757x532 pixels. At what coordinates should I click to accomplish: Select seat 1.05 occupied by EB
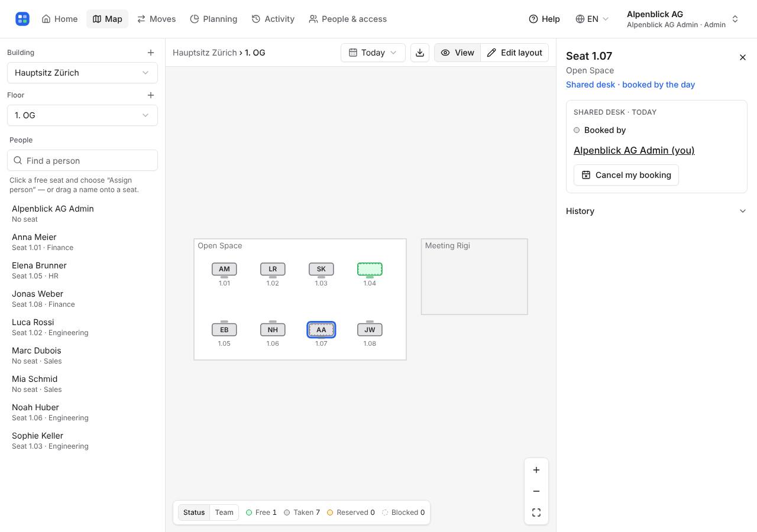point(224,330)
